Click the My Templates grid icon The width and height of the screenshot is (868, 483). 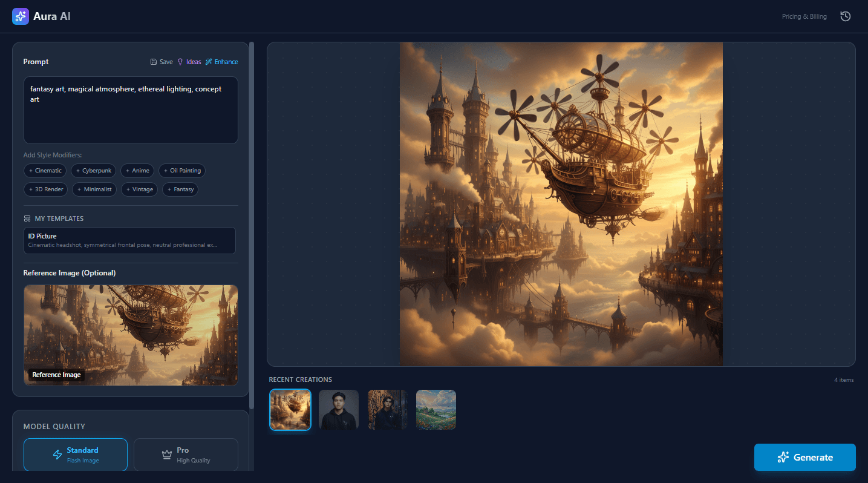pyautogui.click(x=27, y=218)
